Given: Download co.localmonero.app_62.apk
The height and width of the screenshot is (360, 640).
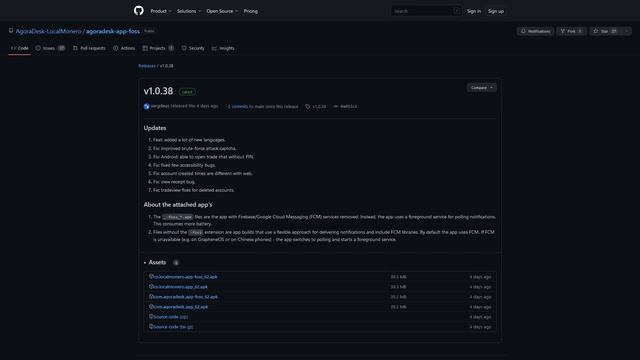Looking at the screenshot, I should coord(180,287).
